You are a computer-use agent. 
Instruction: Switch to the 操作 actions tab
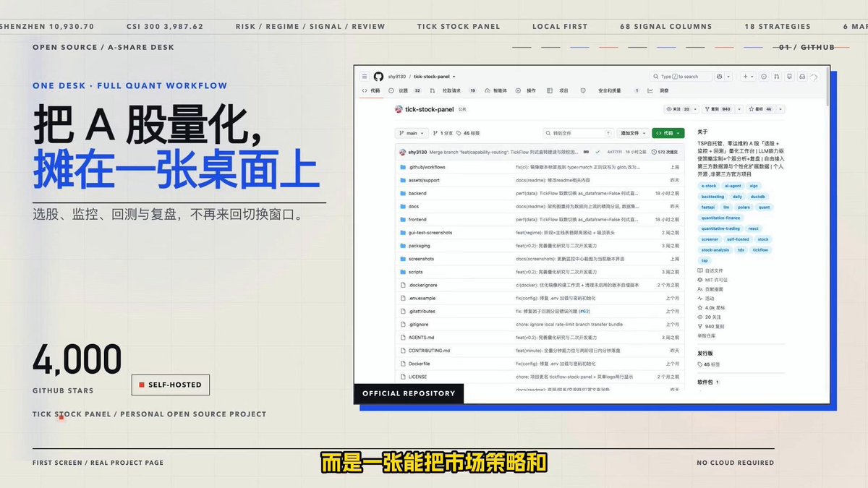coord(527,90)
